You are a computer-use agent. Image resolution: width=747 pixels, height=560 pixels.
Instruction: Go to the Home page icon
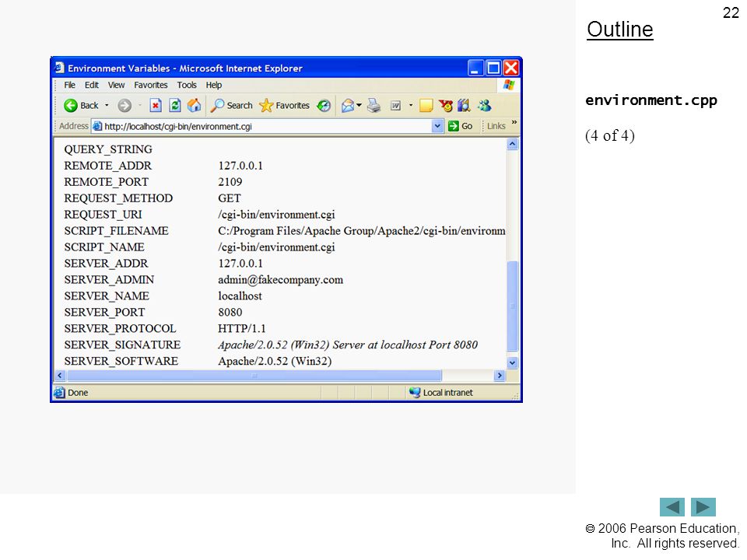coord(194,105)
